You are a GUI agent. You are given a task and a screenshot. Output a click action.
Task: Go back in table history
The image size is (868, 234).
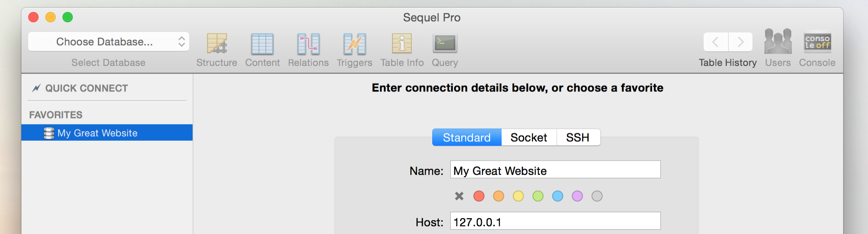[716, 42]
